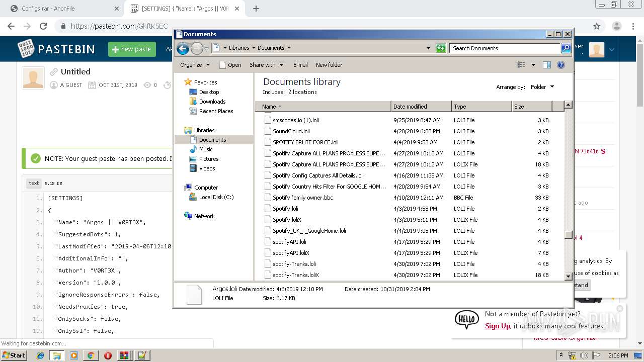This screenshot has height=362, width=644.
Task: Reload the Pastebin page
Action: point(43,26)
